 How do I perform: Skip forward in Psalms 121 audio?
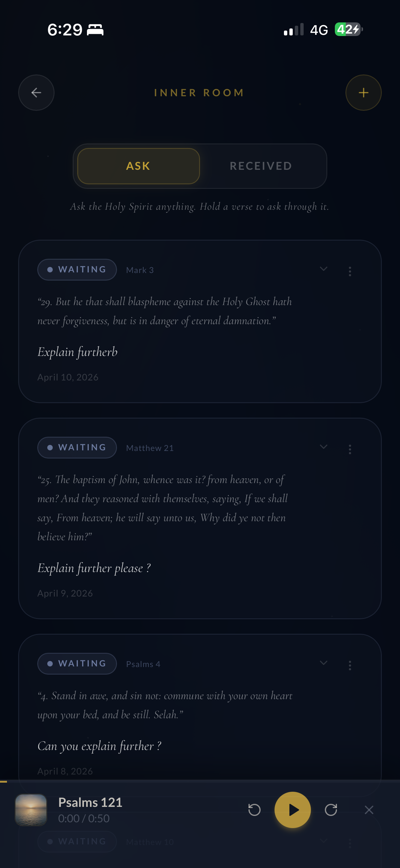(331, 810)
